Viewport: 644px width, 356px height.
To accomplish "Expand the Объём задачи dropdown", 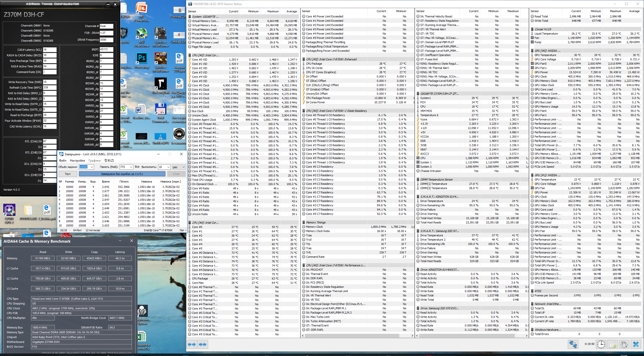I will (92, 167).
